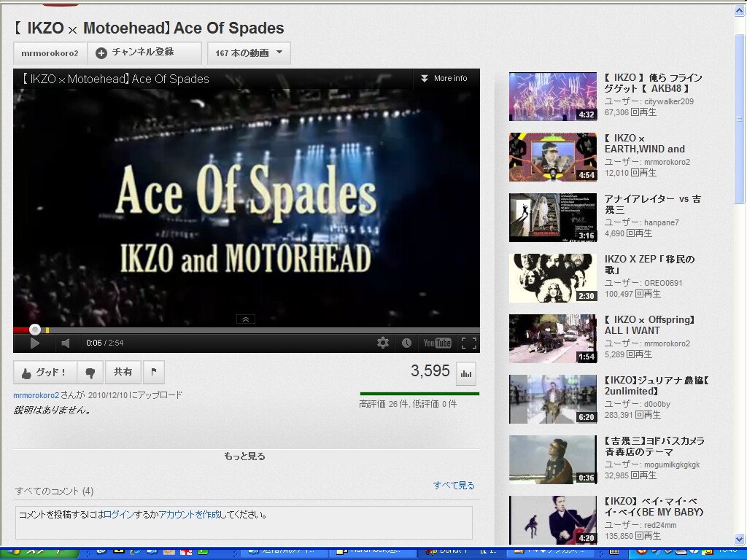
Task: Open the BE MY BABY video thumbnail
Action: (x=553, y=520)
